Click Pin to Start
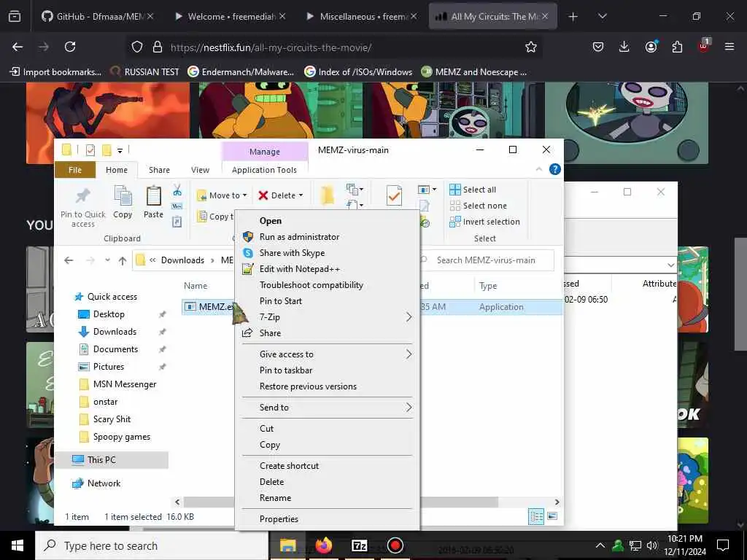Viewport: 747px width, 560px height. [x=281, y=301]
